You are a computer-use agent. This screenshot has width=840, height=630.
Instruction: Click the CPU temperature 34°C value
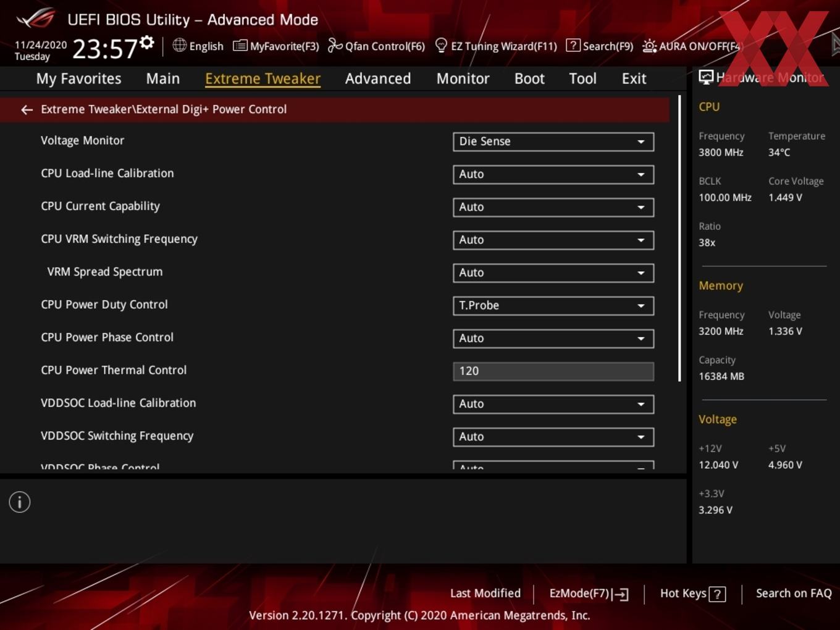coord(779,153)
